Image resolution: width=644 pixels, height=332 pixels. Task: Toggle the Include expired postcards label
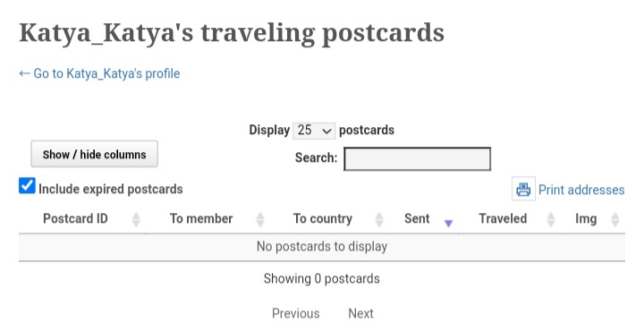(111, 189)
